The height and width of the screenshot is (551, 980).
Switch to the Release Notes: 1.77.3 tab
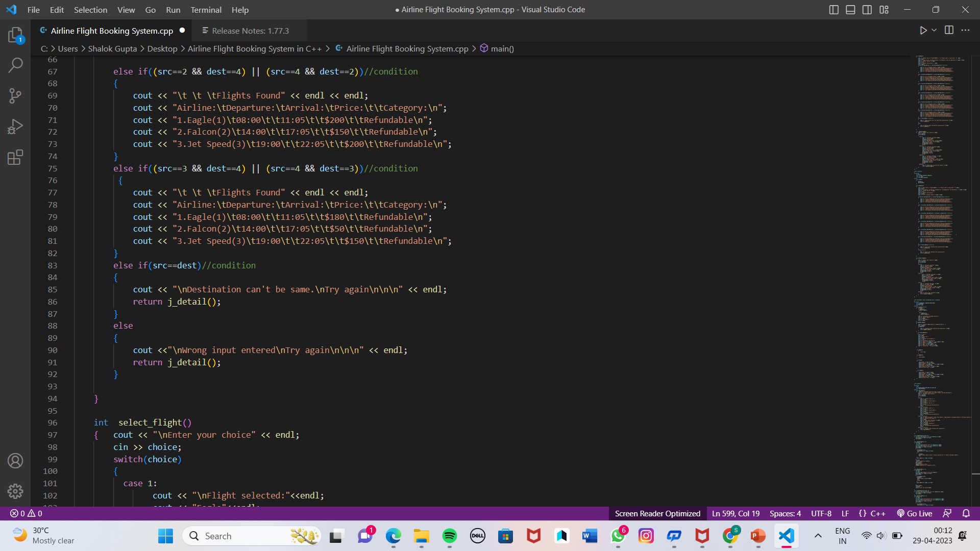(x=250, y=31)
